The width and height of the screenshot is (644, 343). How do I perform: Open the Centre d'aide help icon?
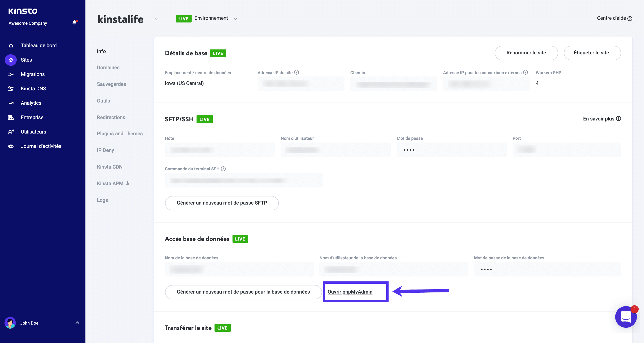click(x=630, y=18)
